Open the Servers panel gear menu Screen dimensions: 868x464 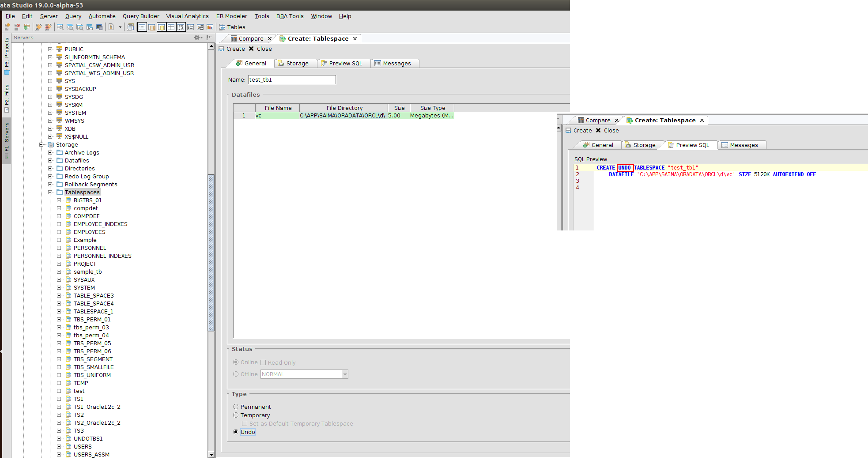(x=198, y=38)
